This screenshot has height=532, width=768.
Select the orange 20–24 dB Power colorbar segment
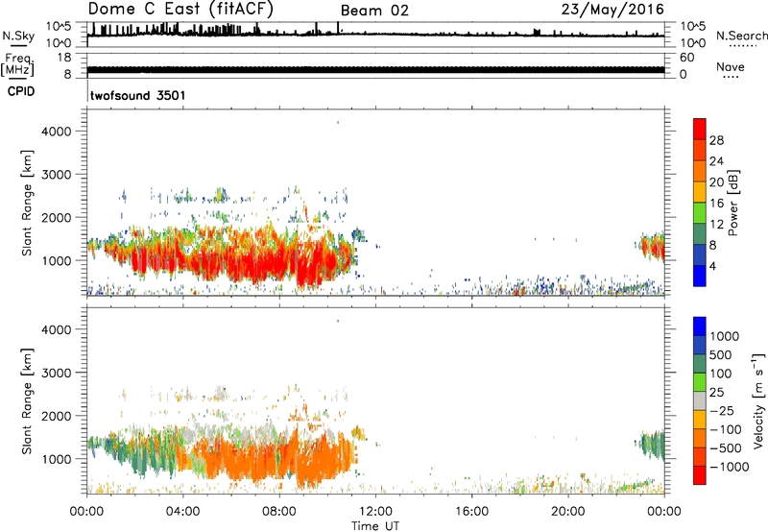(700, 171)
